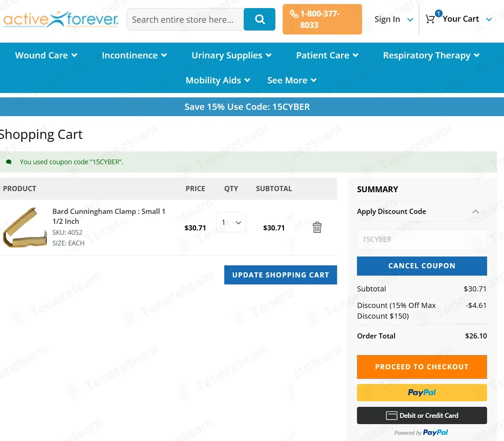Click the discount amount -$4.61
Image resolution: width=504 pixels, height=441 pixels.
pyautogui.click(x=476, y=305)
